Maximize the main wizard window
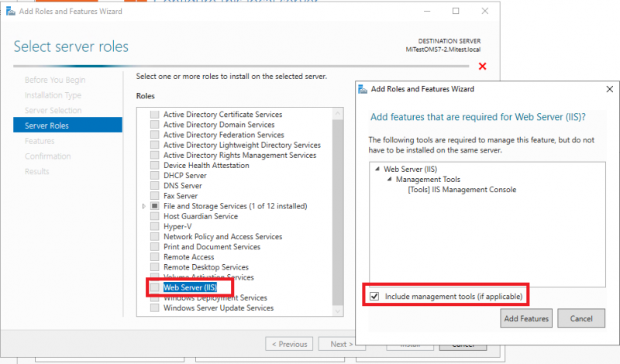The image size is (620, 364). (456, 11)
